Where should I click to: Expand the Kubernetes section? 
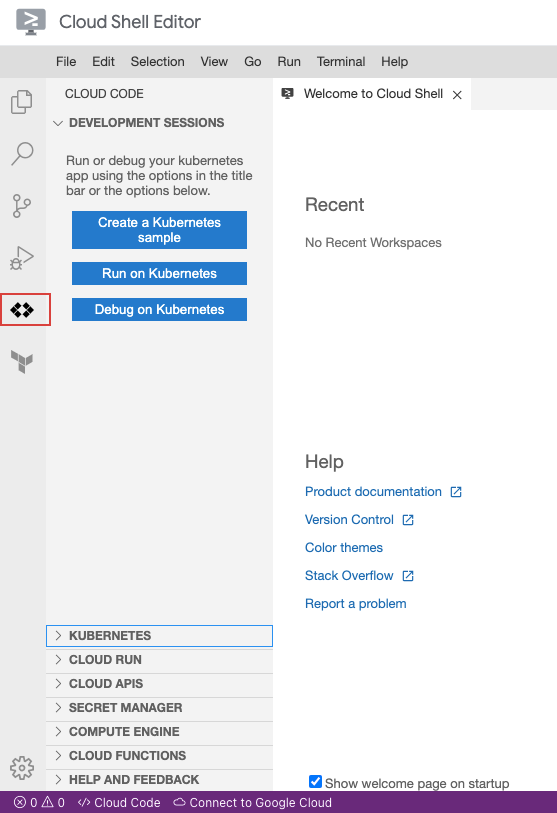(159, 636)
